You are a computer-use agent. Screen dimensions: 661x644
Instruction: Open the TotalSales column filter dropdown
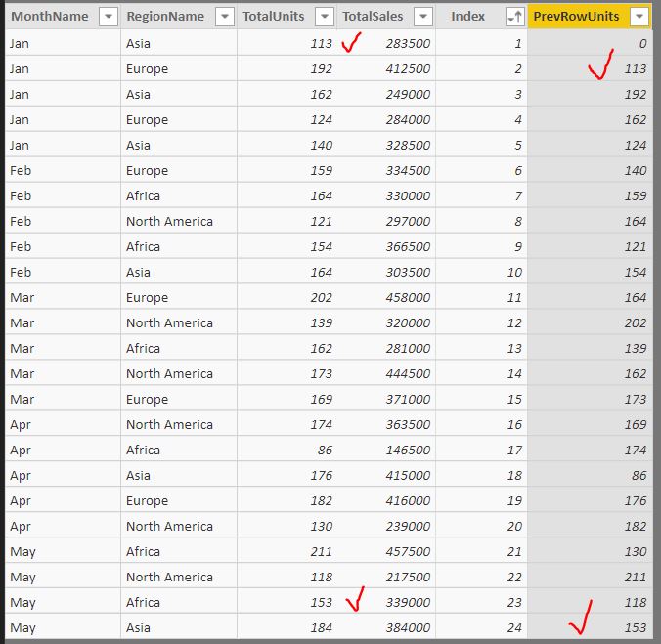tap(422, 17)
